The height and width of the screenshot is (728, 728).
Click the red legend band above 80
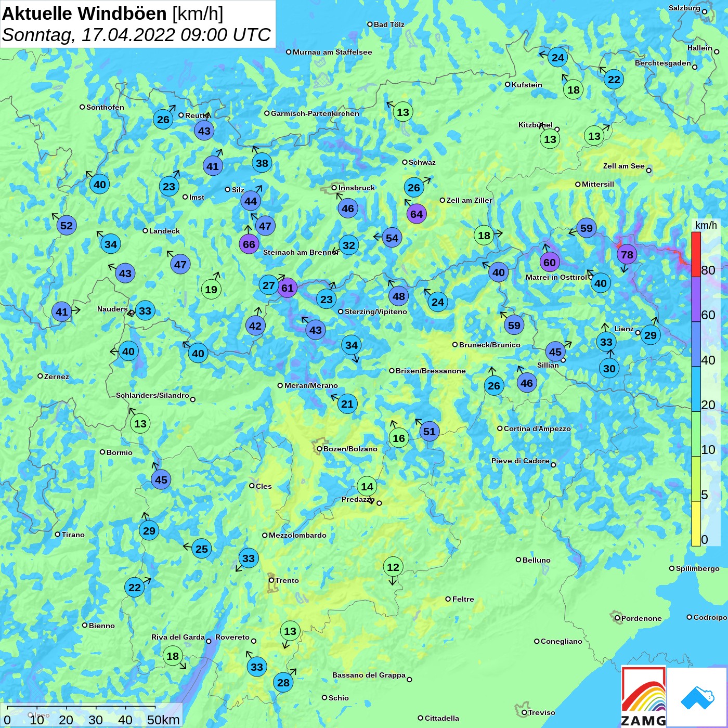pos(696,254)
